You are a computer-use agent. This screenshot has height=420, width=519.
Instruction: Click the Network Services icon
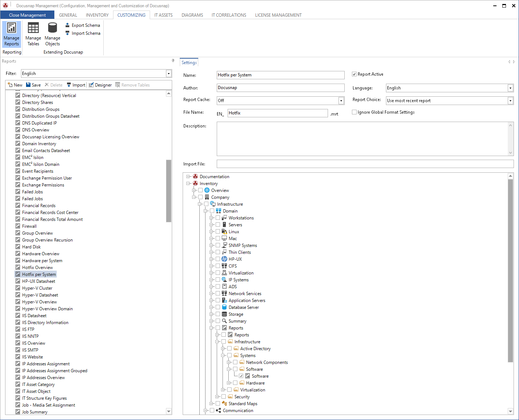tap(224, 293)
